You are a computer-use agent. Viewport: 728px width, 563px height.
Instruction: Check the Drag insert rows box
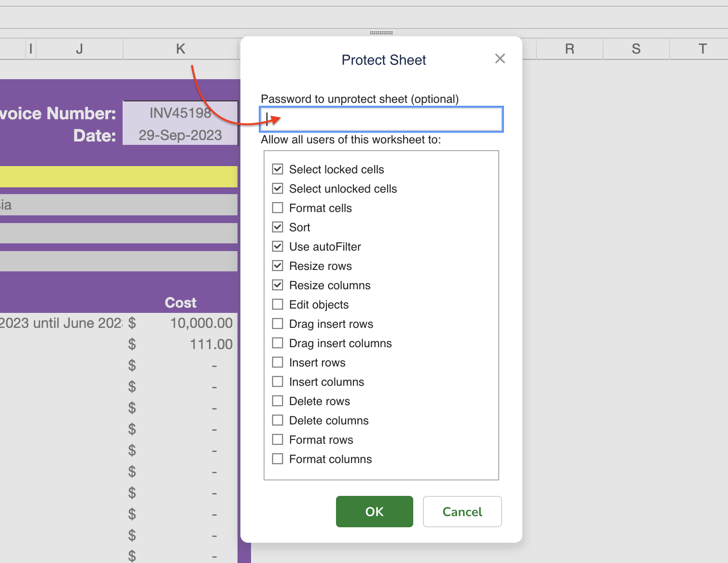click(x=278, y=324)
